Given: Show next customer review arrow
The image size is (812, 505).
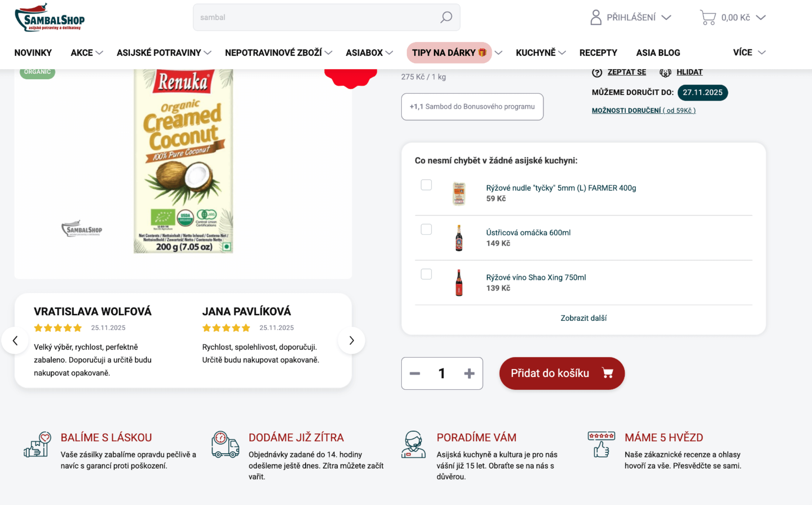Looking at the screenshot, I should coord(351,340).
